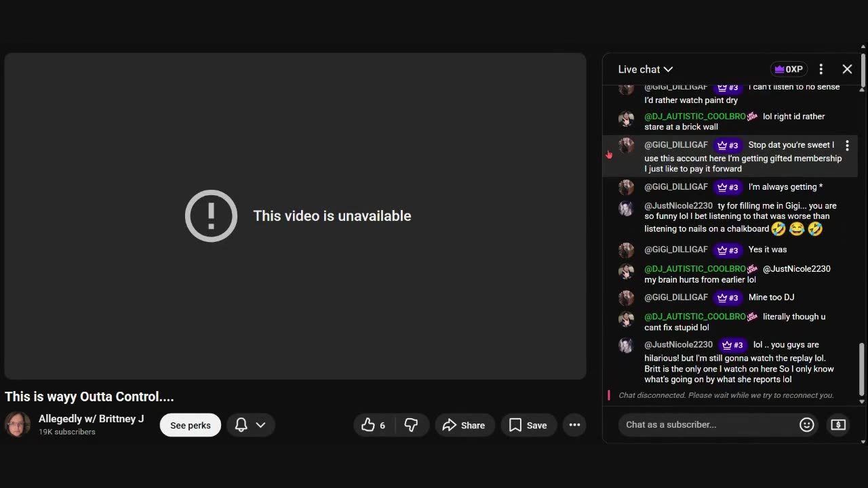This screenshot has height=488, width=868.
Task: Click username @DJ_AUTISTIC_COOLBRO on 'literally though' message
Action: [x=695, y=317]
